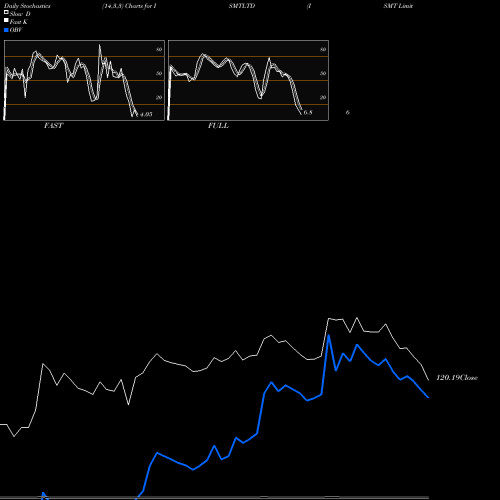Click the 'SMT Limit' header text
Image resolution: width=500 pixels, height=500 pixels.
pos(398,6)
